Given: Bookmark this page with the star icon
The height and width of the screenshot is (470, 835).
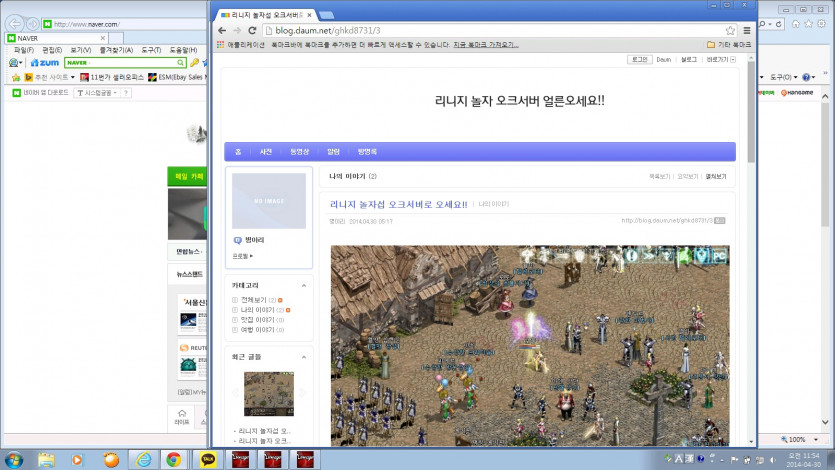Looking at the screenshot, I should pos(730,30).
